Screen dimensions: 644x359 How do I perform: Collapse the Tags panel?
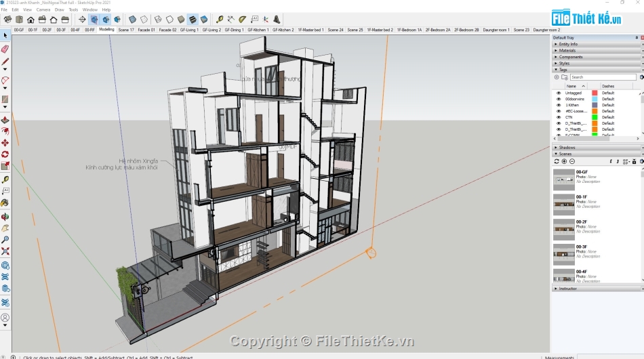[x=596, y=70]
